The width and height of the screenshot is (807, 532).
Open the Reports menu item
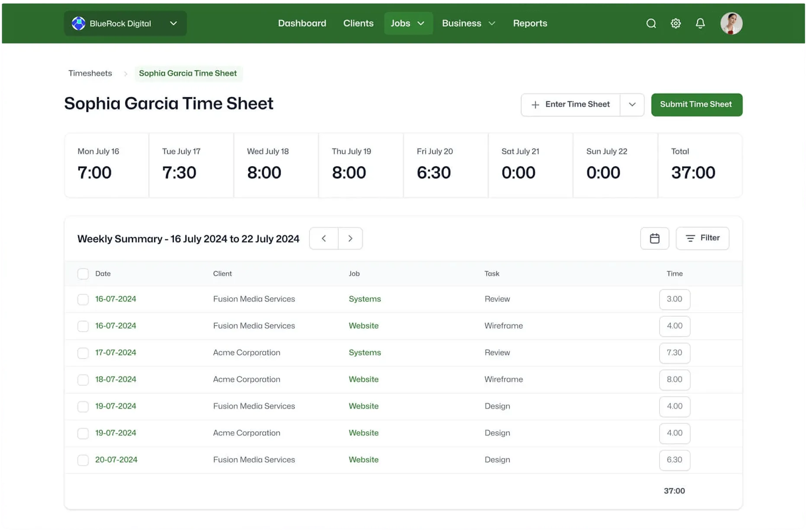click(x=530, y=23)
